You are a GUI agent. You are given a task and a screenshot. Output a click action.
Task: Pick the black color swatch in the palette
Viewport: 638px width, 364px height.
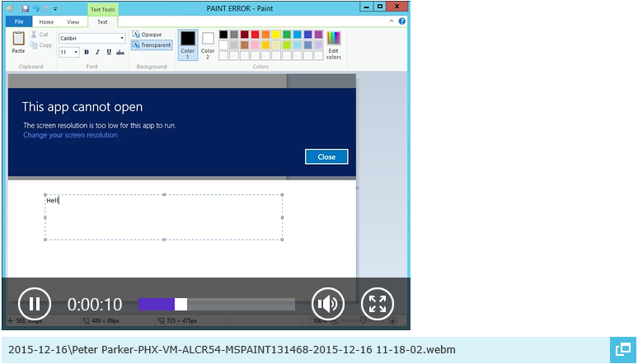[223, 35]
